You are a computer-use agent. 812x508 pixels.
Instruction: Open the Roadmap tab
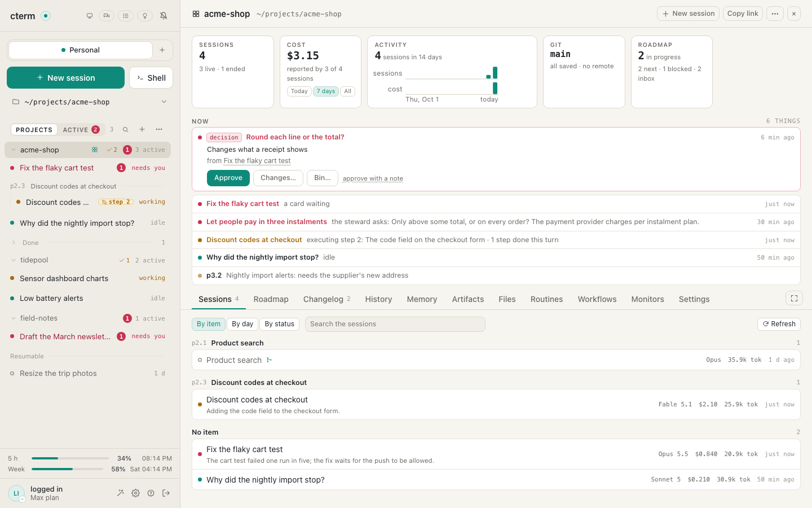(x=271, y=299)
